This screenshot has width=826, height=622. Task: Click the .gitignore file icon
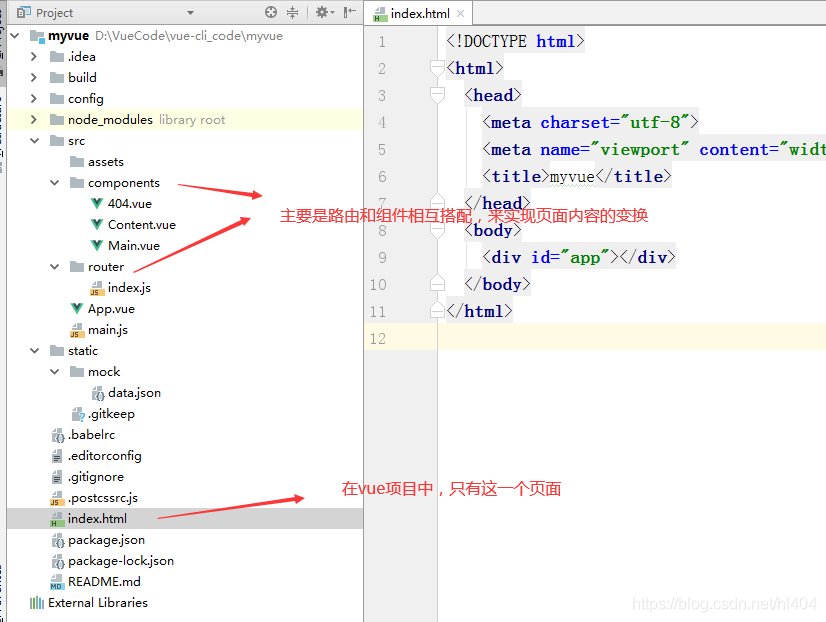[x=57, y=477]
